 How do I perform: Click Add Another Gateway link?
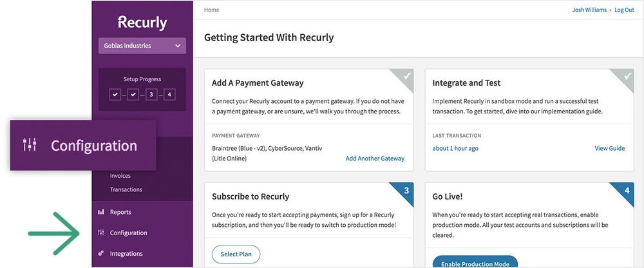tap(375, 158)
